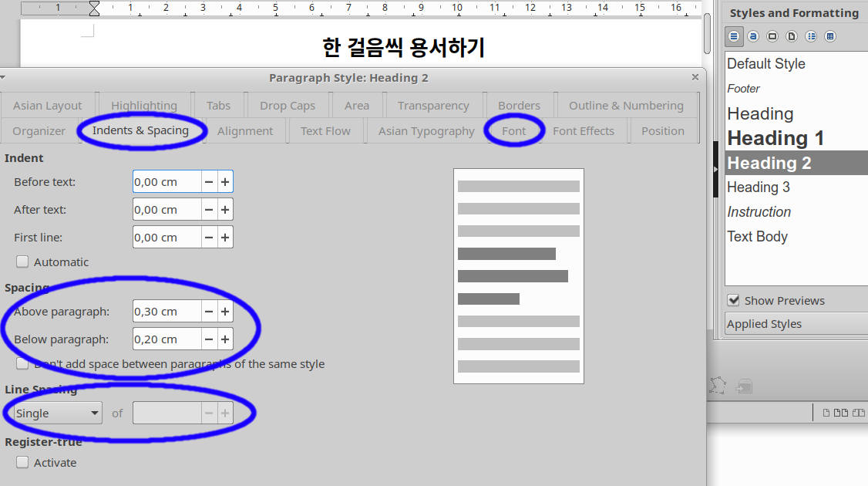Screen dimensions: 868x486
Task: Click the document vertical scrollbar
Action: pyautogui.click(x=707, y=33)
